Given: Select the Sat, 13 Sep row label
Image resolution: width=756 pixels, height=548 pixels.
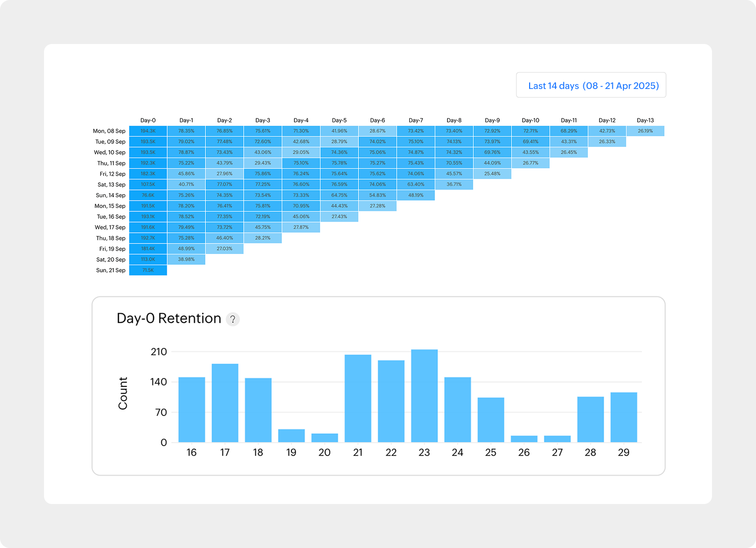Looking at the screenshot, I should pos(111,185).
